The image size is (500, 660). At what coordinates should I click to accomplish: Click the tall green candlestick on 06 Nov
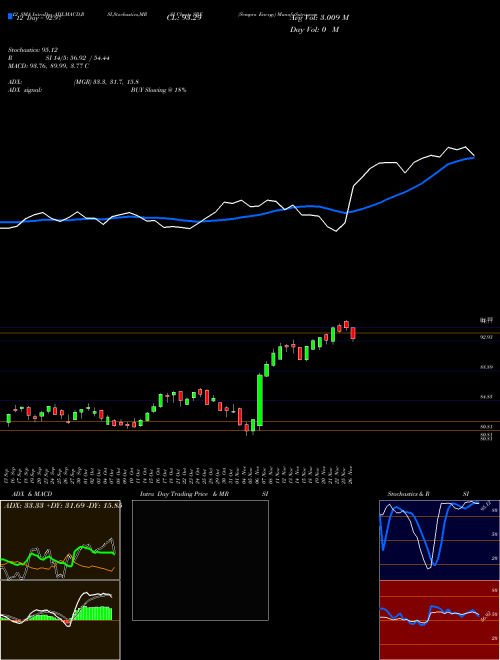click(260, 400)
